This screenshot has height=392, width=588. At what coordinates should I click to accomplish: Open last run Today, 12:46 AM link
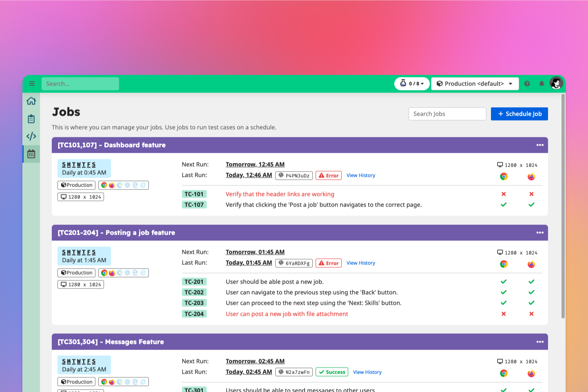[249, 175]
